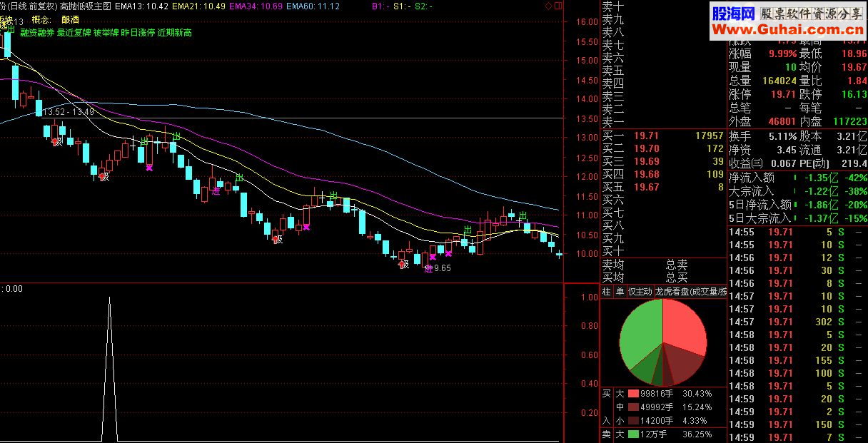Click the 昨日涨停 tag
Image resolution: width=868 pixels, height=443 pixels.
tap(138, 33)
